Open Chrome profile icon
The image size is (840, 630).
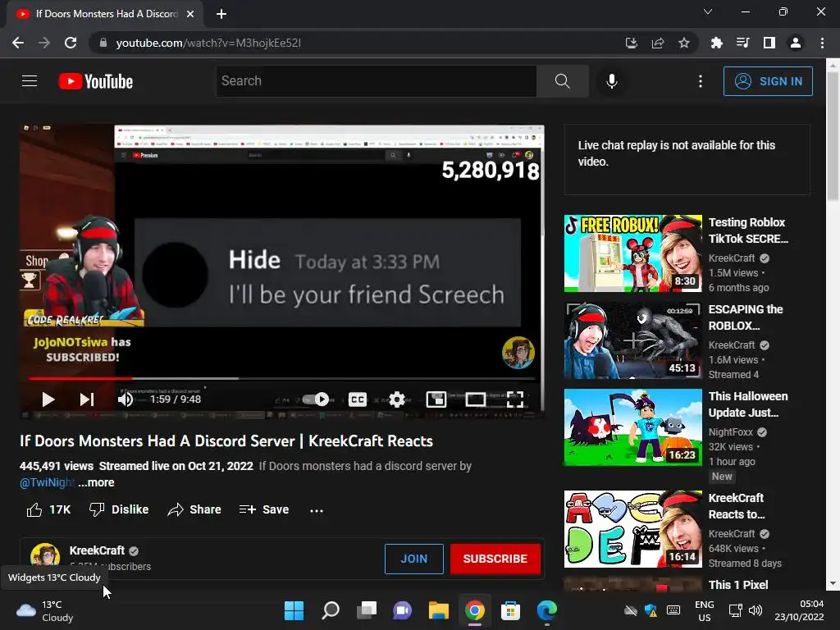coord(796,43)
